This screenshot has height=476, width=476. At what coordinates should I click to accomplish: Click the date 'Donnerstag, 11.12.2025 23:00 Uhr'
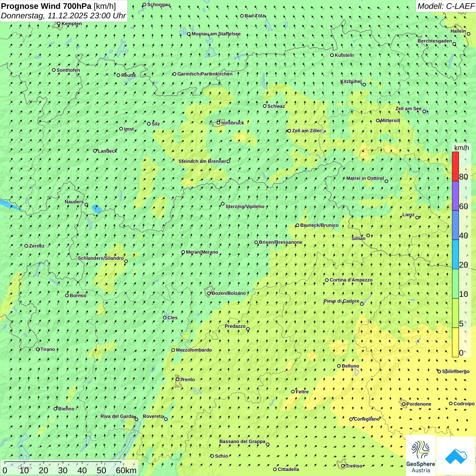pos(63,16)
